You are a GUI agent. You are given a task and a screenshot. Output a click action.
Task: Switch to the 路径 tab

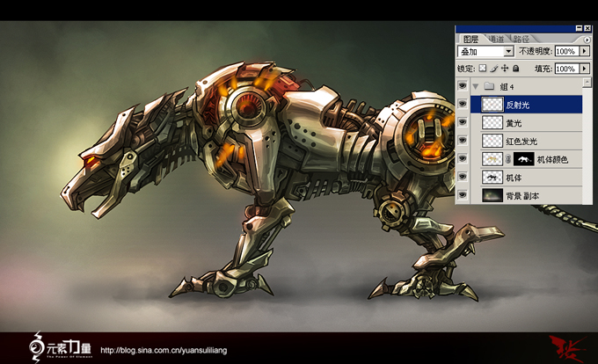pyautogui.click(x=521, y=39)
